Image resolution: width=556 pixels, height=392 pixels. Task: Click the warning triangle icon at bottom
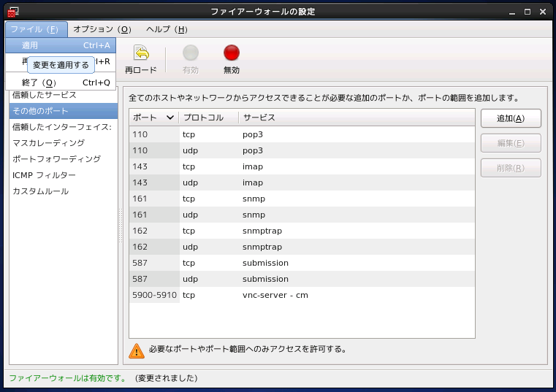coord(137,351)
